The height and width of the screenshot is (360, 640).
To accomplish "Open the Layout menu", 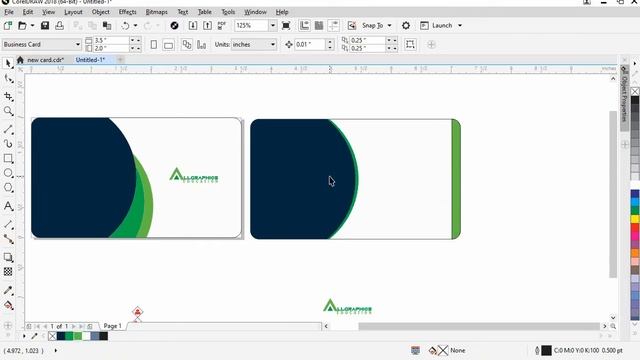I will [x=73, y=12].
